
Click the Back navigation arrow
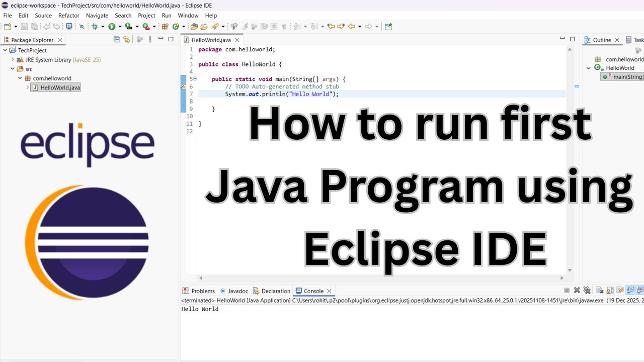point(351,27)
